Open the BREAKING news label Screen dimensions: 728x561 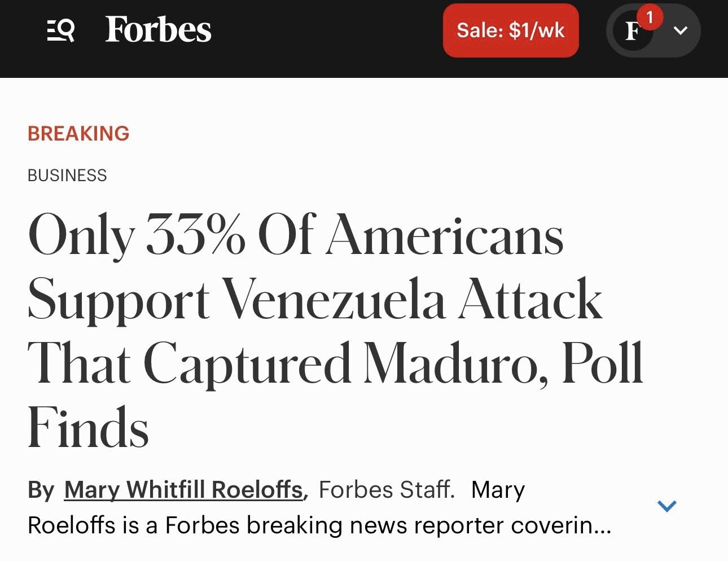(x=78, y=134)
